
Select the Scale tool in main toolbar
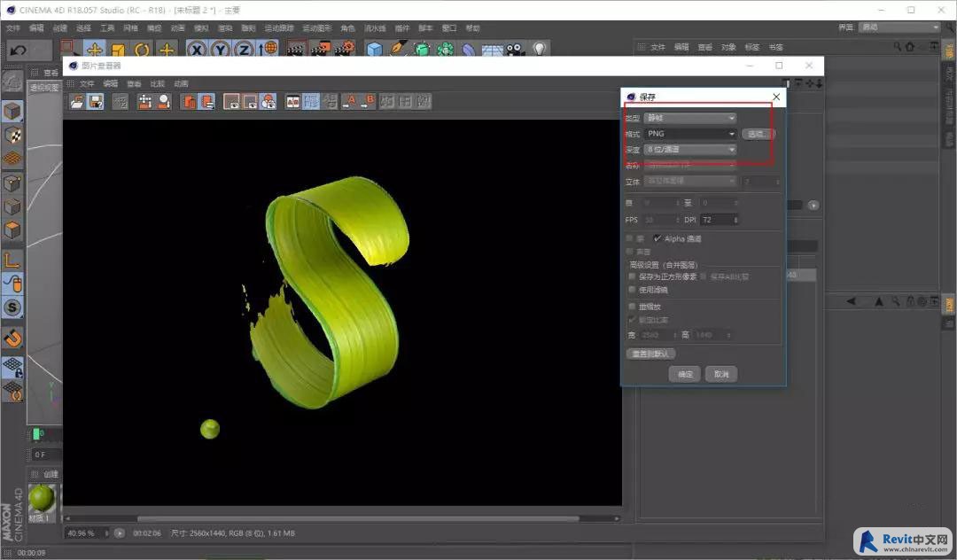pyautogui.click(x=118, y=50)
